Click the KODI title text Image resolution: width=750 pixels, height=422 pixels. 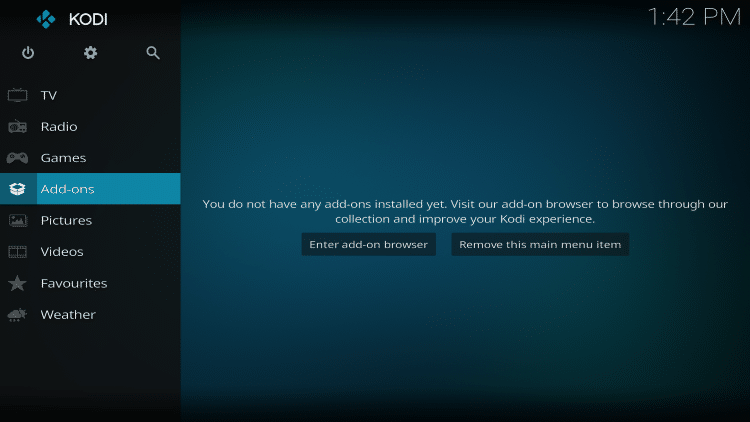pos(88,20)
